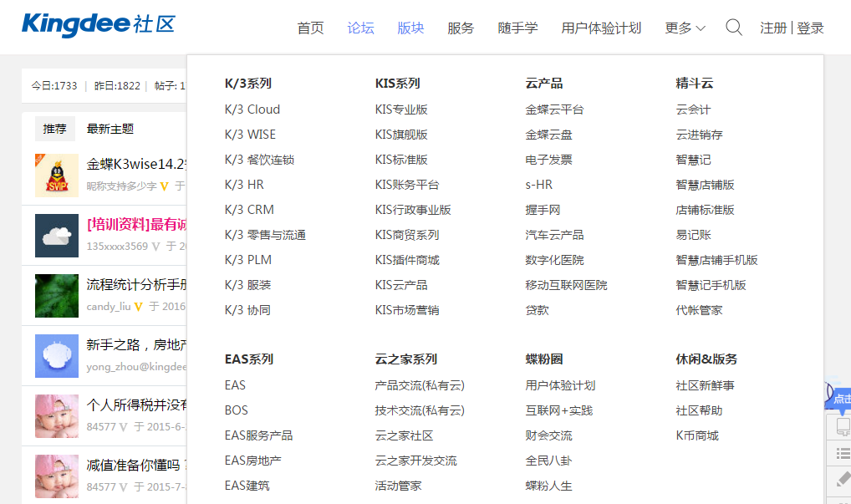Click the 登录 link
The width and height of the screenshot is (851, 504).
pyautogui.click(x=810, y=28)
